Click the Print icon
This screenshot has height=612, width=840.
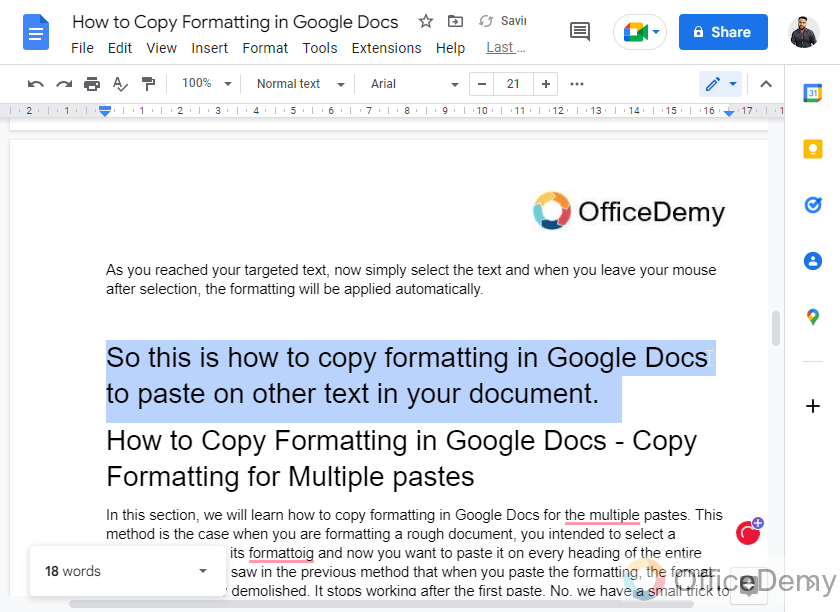pos(92,84)
